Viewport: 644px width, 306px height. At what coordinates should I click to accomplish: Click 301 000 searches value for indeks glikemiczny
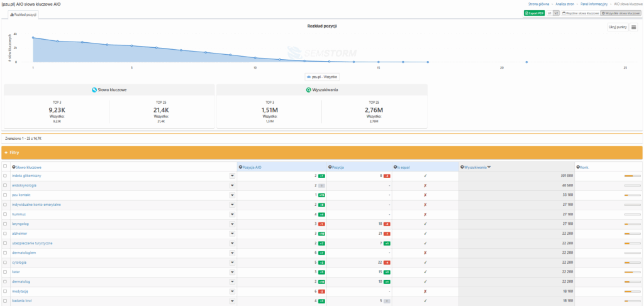point(567,176)
